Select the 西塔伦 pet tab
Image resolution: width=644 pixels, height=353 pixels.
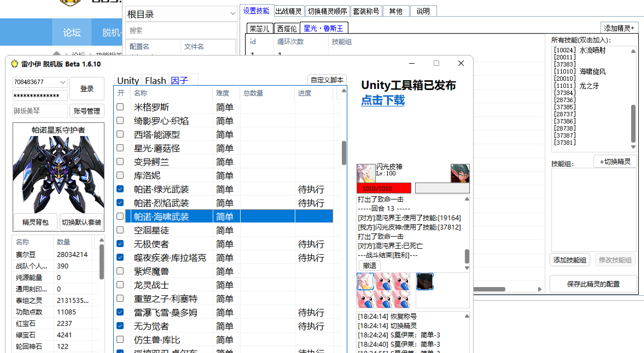click(x=287, y=28)
